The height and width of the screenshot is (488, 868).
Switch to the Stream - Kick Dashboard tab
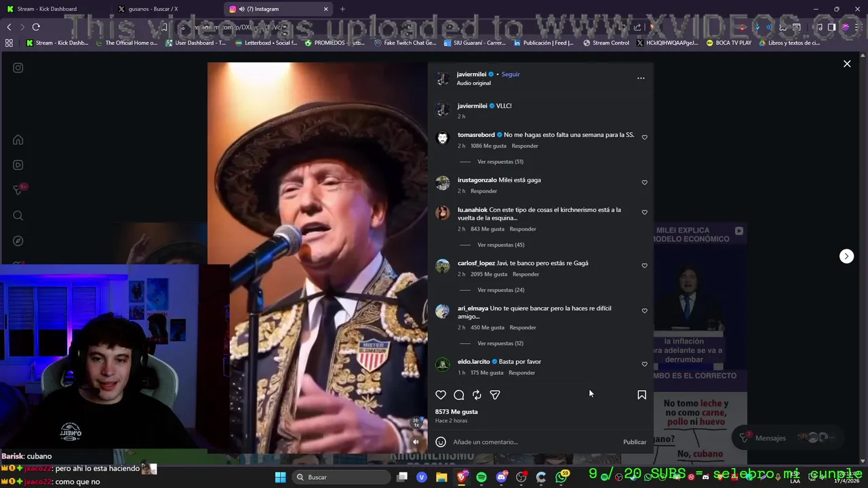[x=54, y=9]
